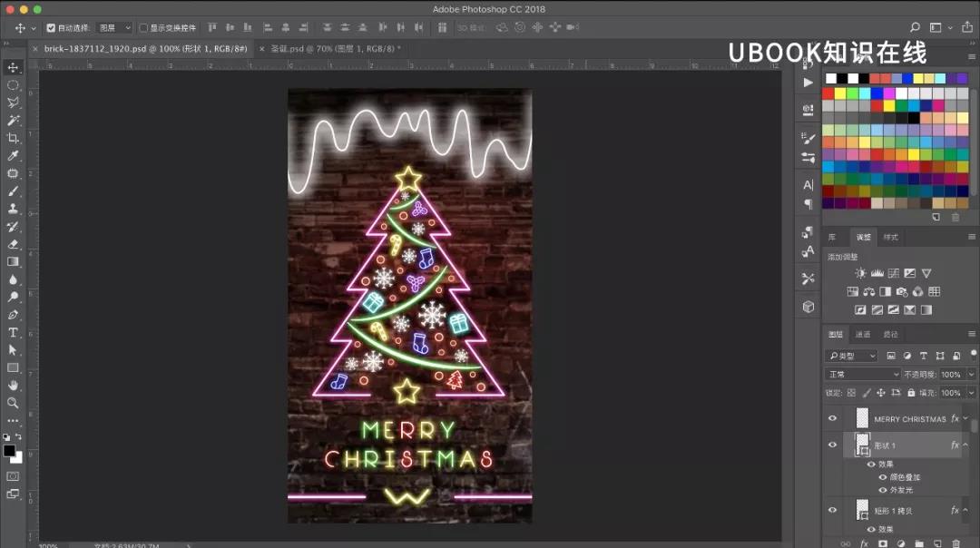980x548 pixels.
Task: Hide the MERRY CHRISTMAS layer
Action: click(x=832, y=418)
